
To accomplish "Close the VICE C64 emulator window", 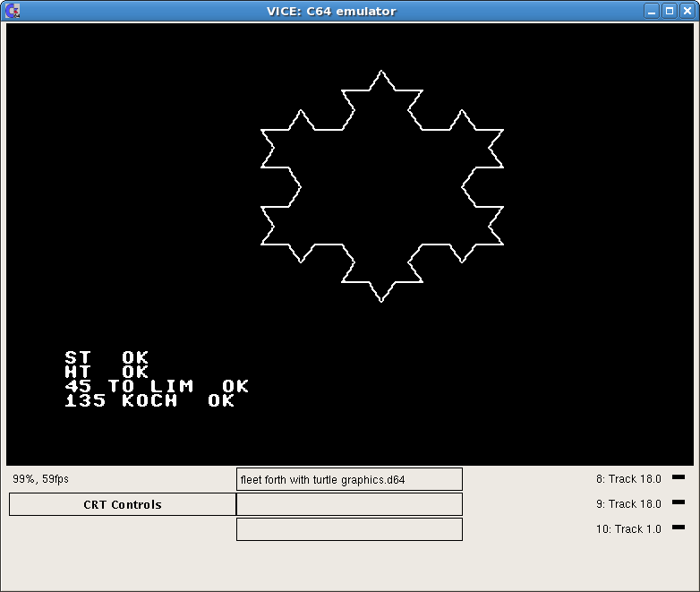I will (686, 11).
